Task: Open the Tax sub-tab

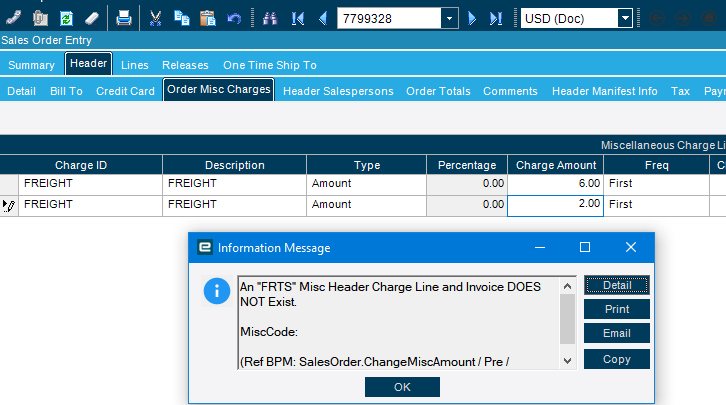Action: tap(680, 91)
